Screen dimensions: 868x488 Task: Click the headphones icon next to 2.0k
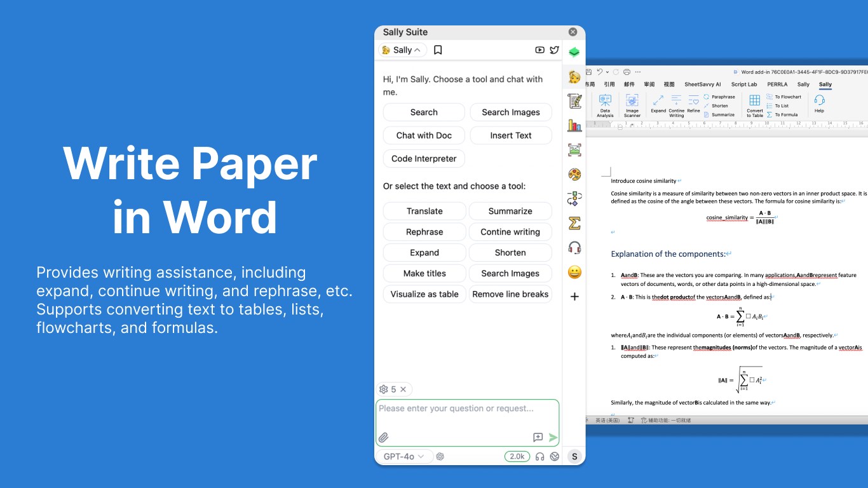tap(540, 456)
